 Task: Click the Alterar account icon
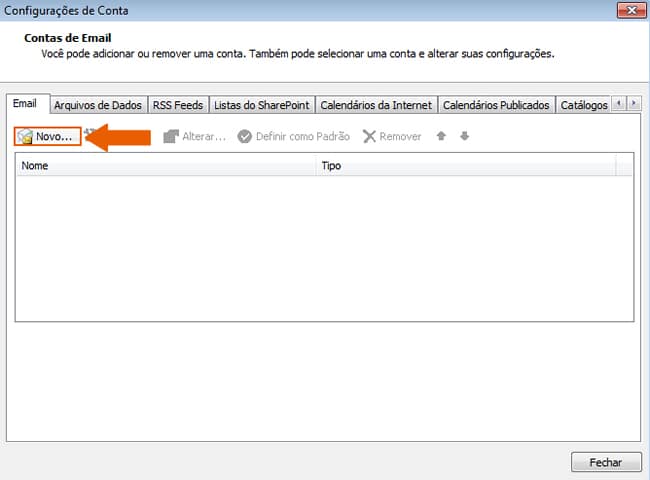(x=171, y=136)
